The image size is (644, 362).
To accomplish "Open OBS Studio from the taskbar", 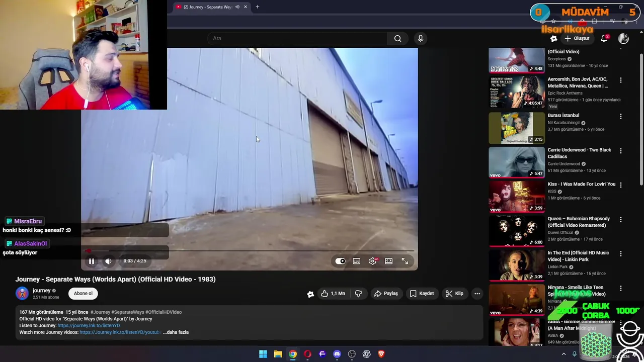I will point(352,354).
